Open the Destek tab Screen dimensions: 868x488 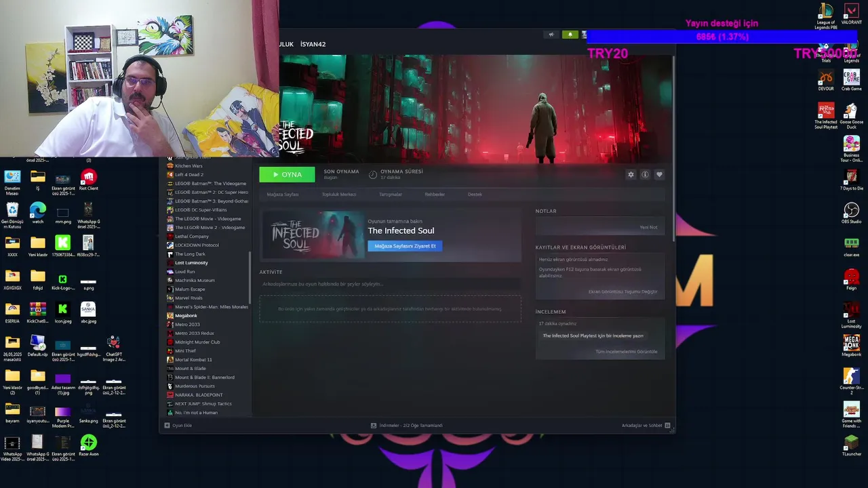click(475, 195)
